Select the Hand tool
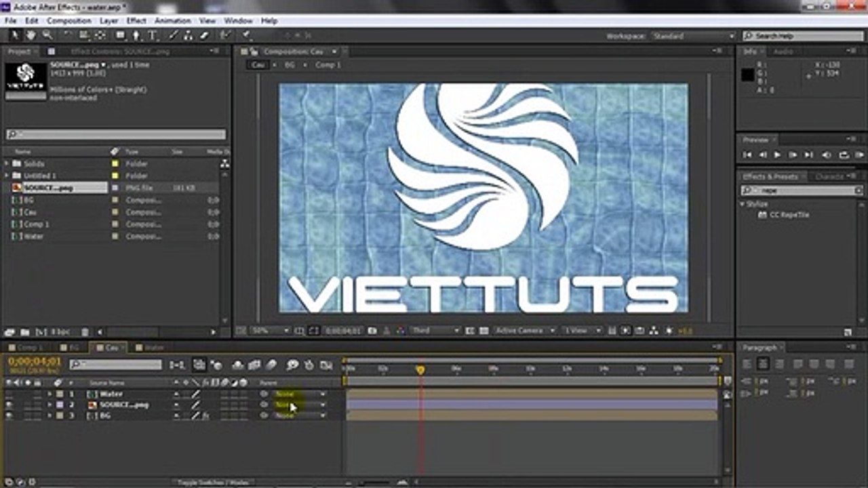 tap(31, 35)
